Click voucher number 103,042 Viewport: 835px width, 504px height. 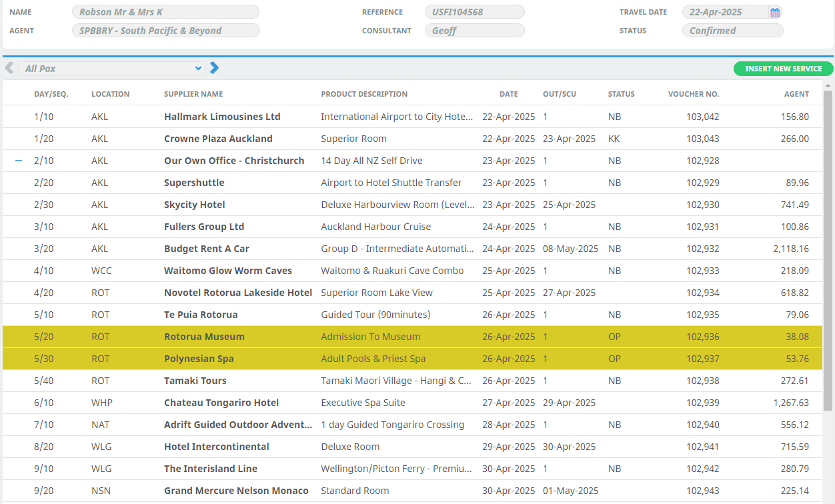click(702, 117)
